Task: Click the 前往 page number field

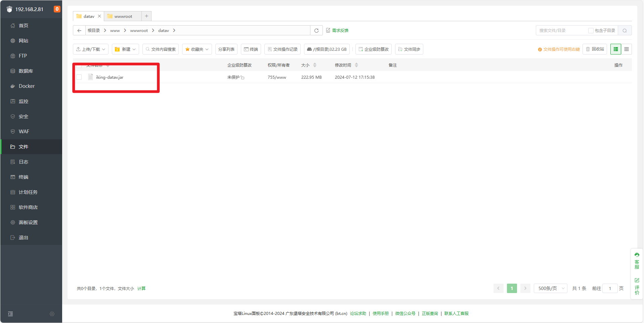Action: click(610, 288)
